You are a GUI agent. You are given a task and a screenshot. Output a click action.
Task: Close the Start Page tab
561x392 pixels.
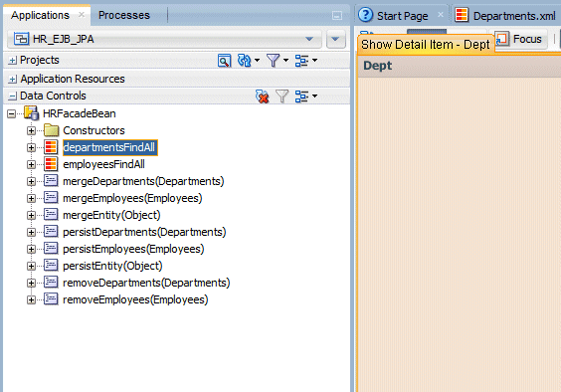(441, 15)
